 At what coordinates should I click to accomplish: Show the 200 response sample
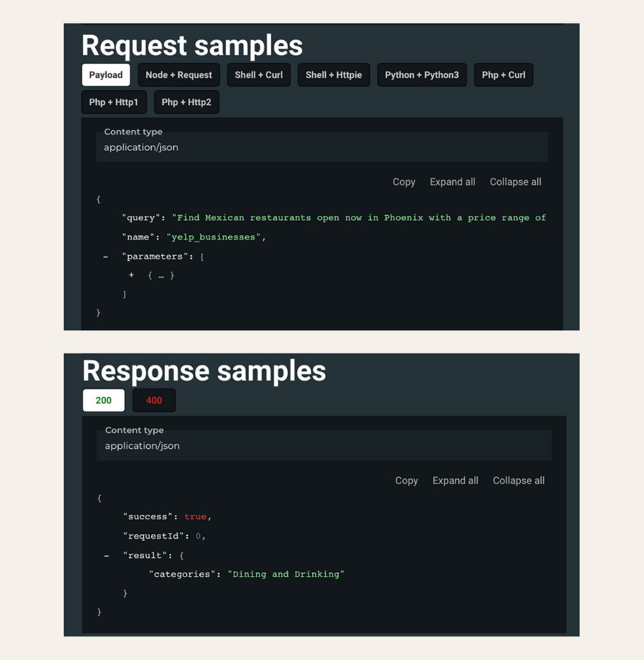click(103, 400)
